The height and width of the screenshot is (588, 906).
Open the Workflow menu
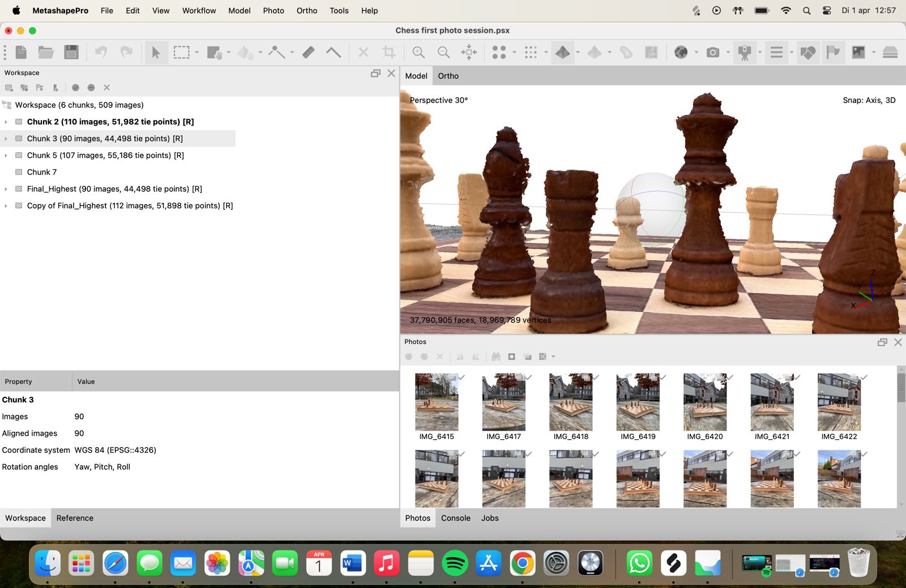[199, 11]
